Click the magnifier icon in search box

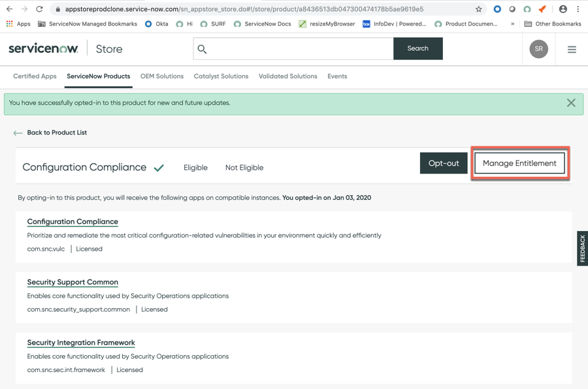[202, 49]
